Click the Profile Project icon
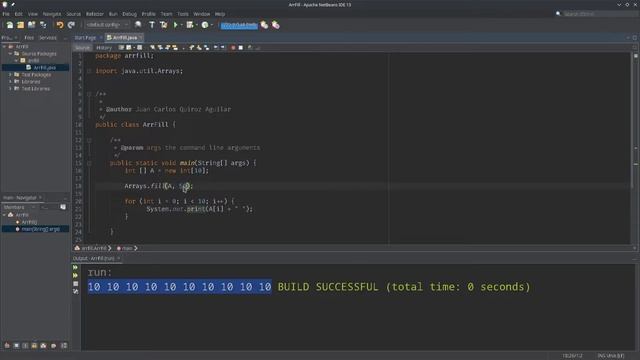 coord(205,25)
